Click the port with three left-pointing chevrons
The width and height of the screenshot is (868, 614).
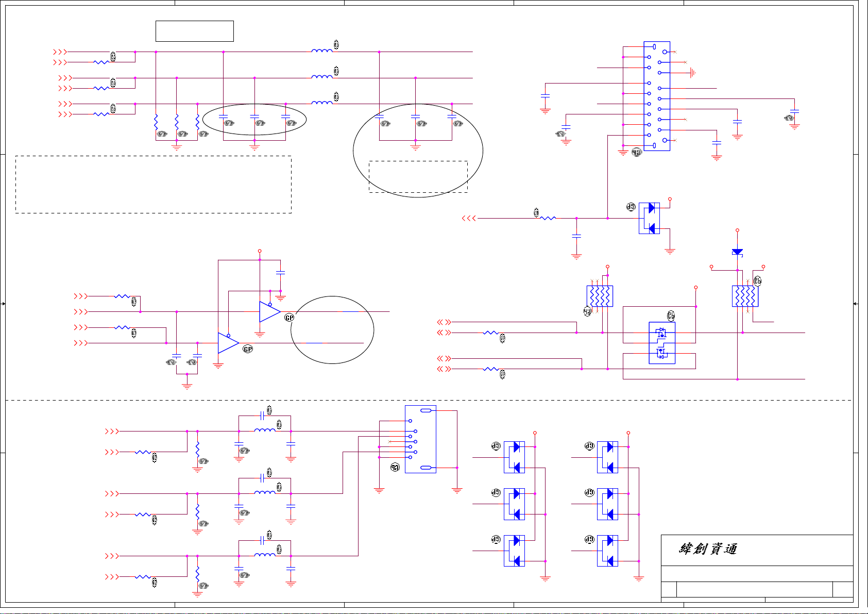(469, 218)
